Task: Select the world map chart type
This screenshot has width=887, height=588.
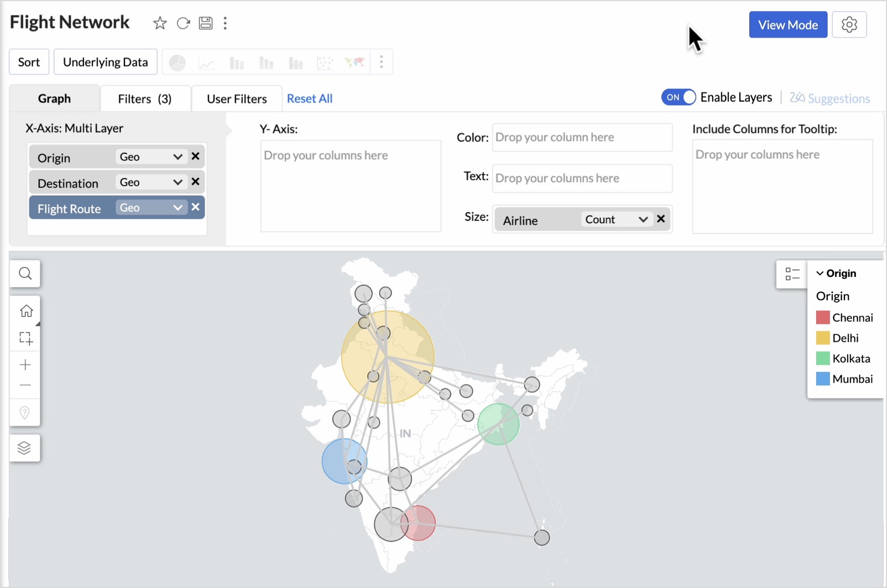Action: (x=354, y=62)
